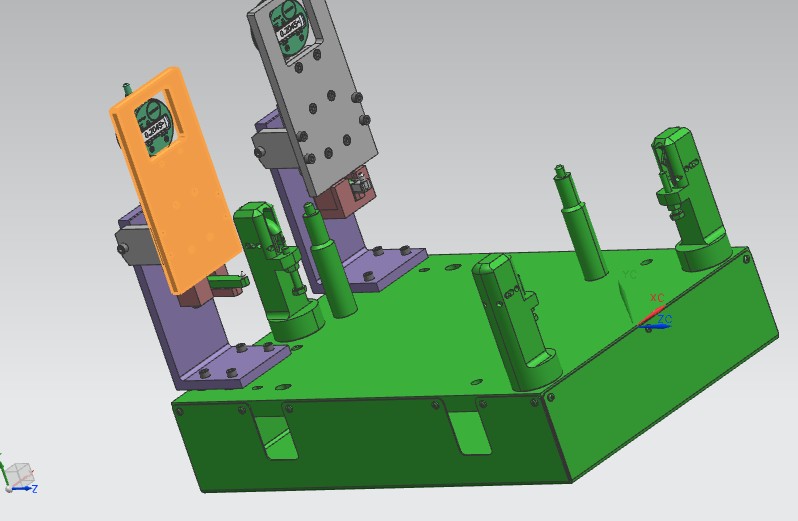Pick the green probe tip under orange plate
The width and height of the screenshot is (798, 521).
click(228, 283)
